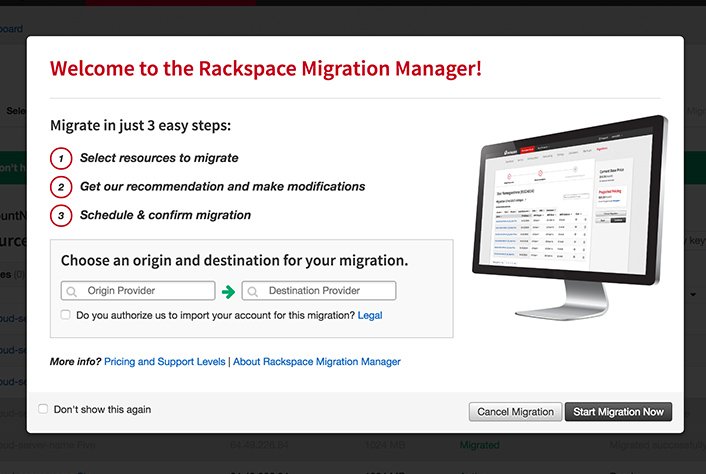
Task: Open the Legal link
Action: click(370, 315)
